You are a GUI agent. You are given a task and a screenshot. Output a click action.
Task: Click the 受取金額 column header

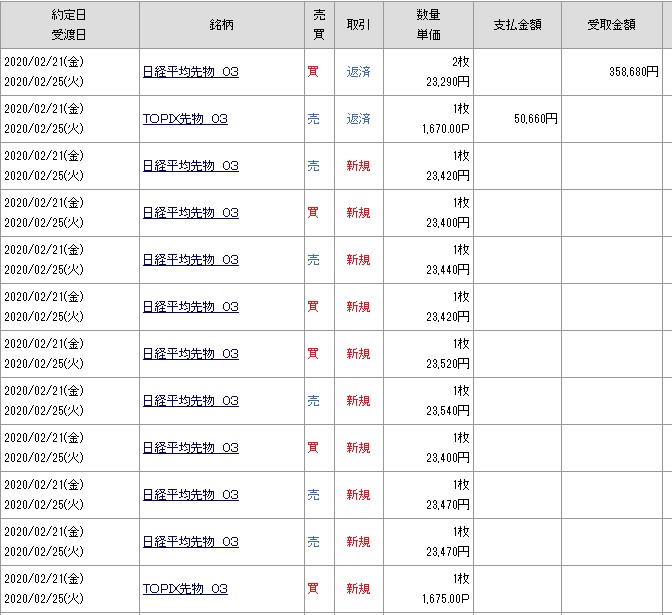pos(612,25)
